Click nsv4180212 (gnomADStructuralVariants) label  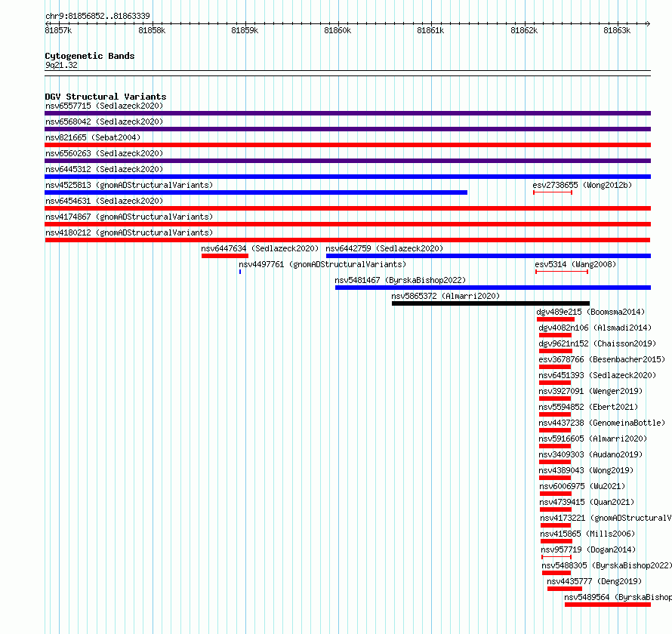click(129, 232)
